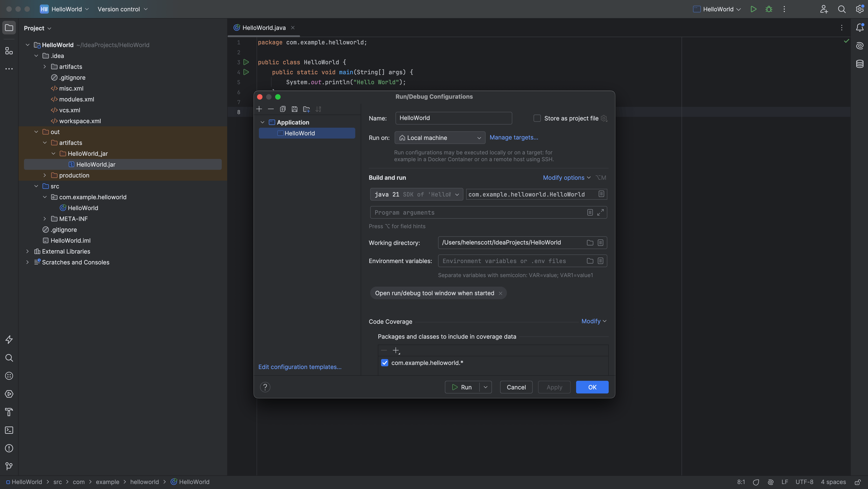Image resolution: width=868 pixels, height=489 pixels.
Task: Click the Debug bug icon in top toolbar
Action: point(769,9)
